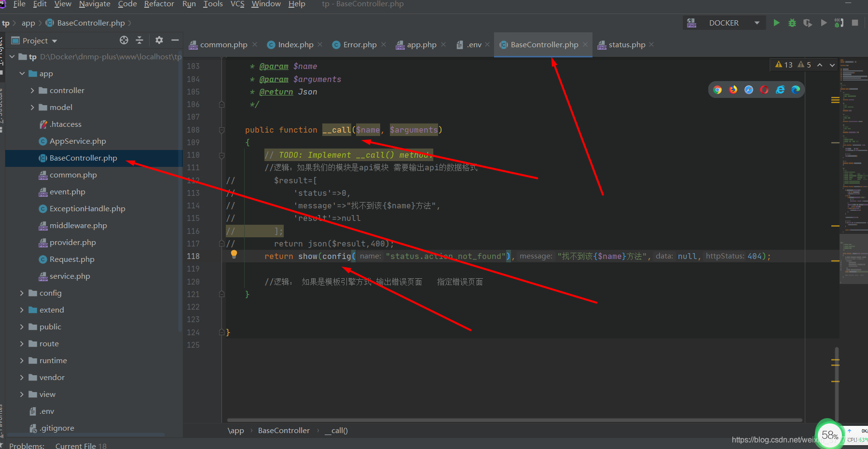Open the Tools menu
This screenshot has width=868, height=449.
(213, 4)
